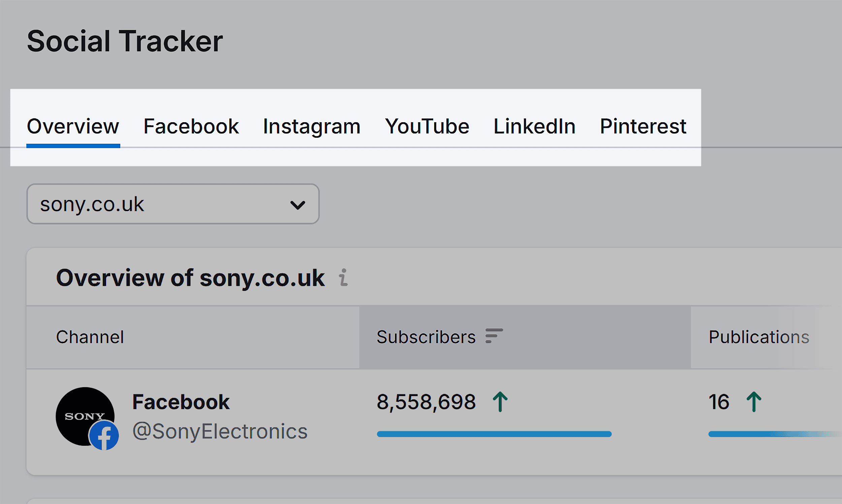Go to the YouTube tab

tap(427, 126)
